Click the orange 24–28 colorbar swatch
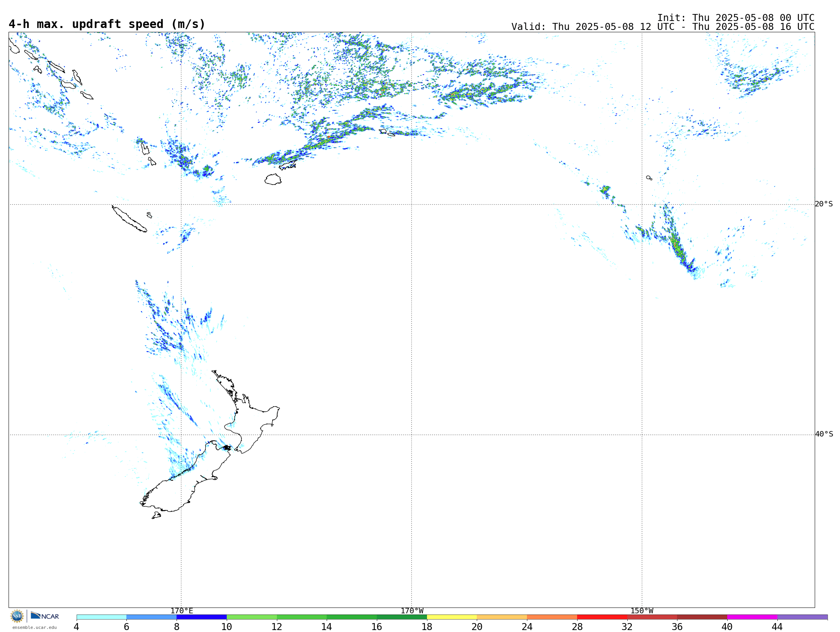840x632 pixels. (x=552, y=617)
